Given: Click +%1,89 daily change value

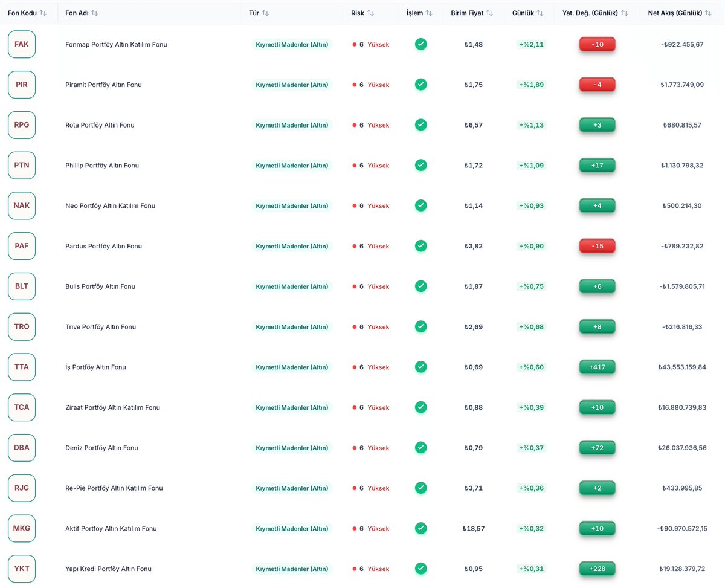Looking at the screenshot, I should [x=531, y=85].
